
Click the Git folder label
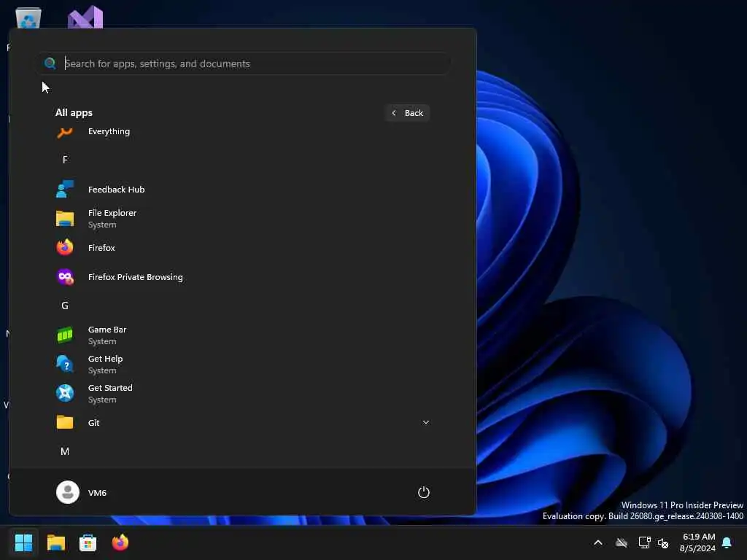(94, 423)
